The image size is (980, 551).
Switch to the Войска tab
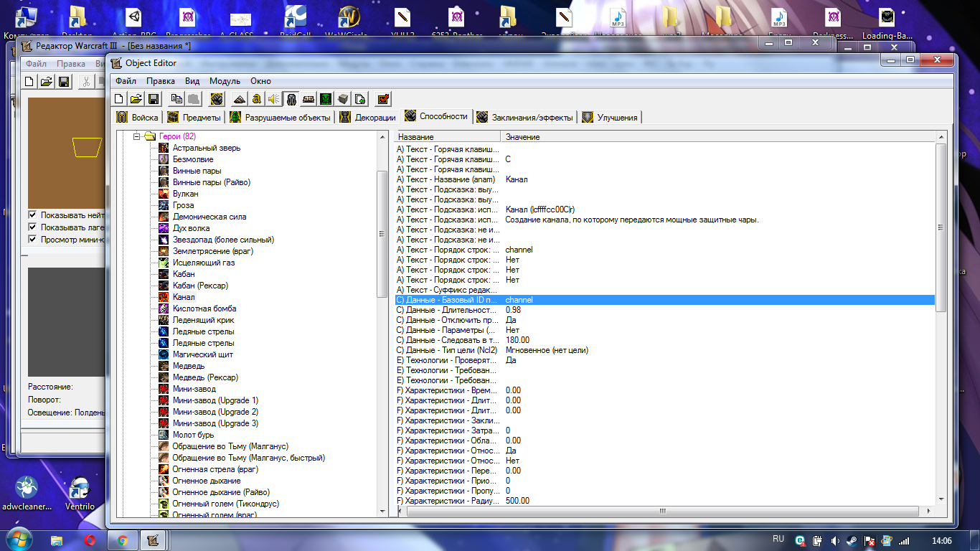(137, 117)
